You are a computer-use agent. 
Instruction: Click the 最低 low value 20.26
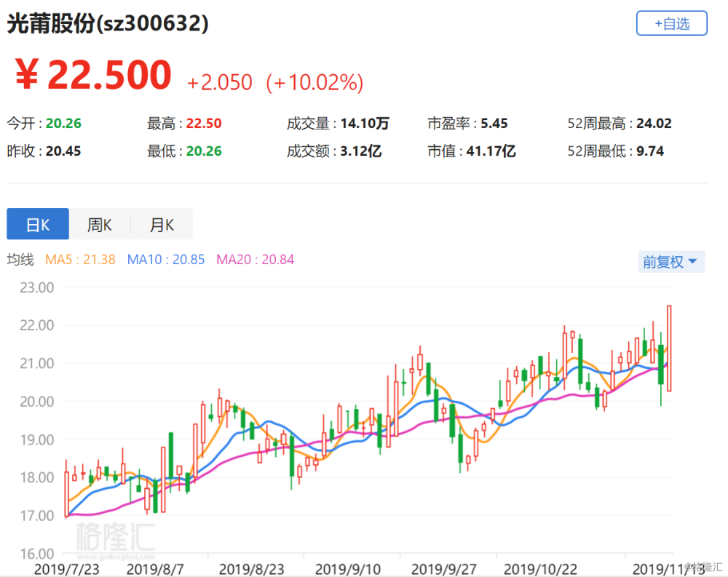tap(204, 151)
